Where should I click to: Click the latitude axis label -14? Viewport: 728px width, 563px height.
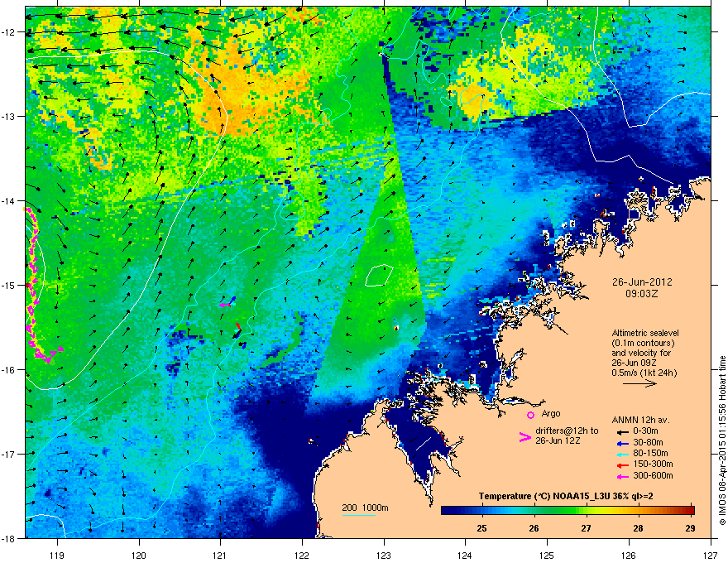(x=9, y=200)
